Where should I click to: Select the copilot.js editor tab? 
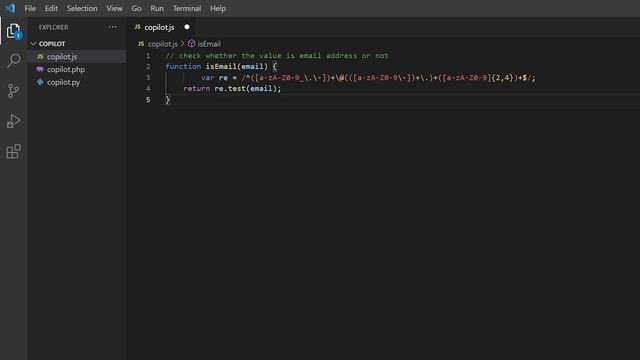point(162,27)
